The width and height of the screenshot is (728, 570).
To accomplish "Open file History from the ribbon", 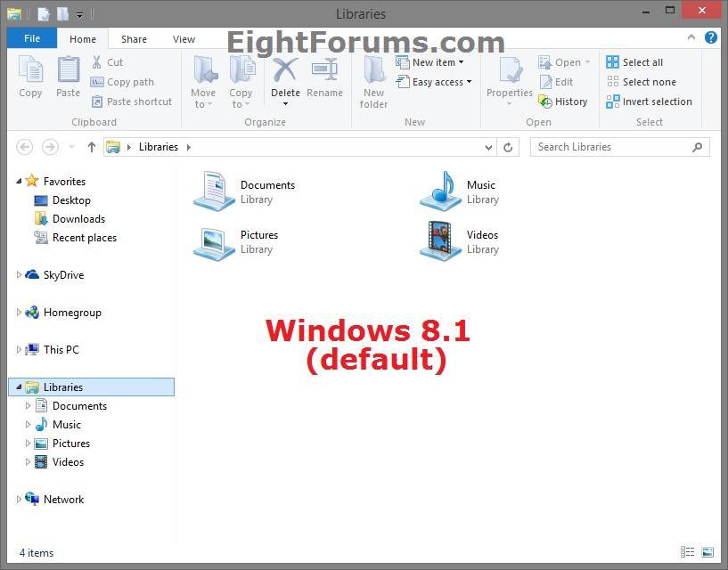I will click(x=563, y=102).
